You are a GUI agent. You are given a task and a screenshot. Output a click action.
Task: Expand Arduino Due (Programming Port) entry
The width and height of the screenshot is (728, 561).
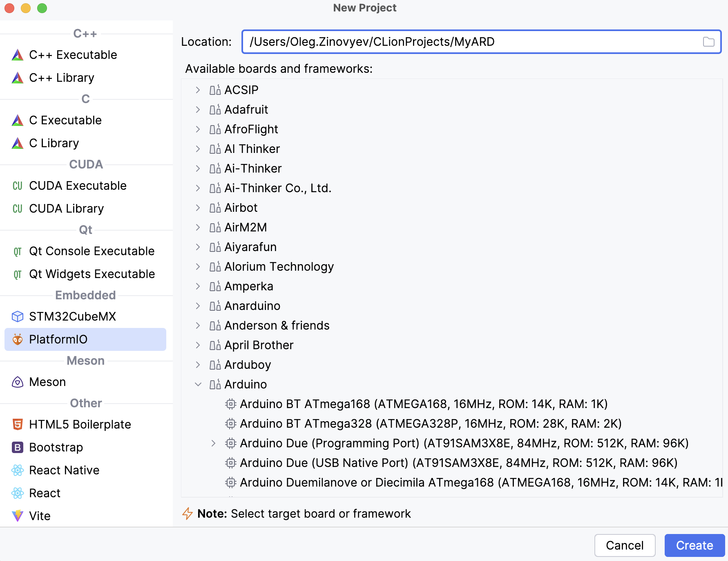[x=213, y=443]
